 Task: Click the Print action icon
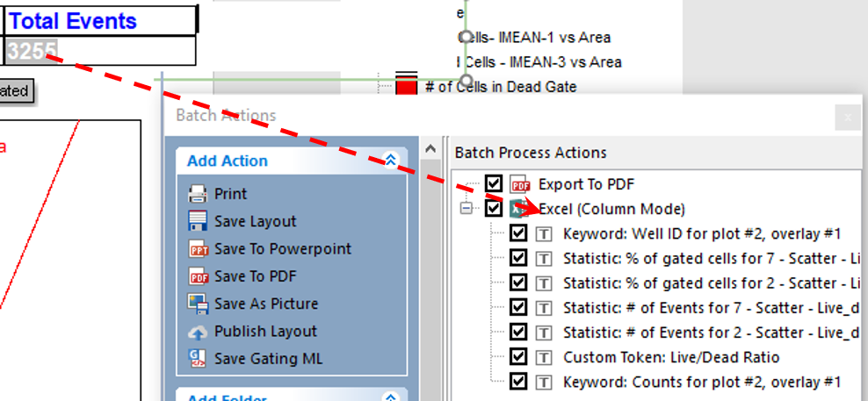pos(198,194)
